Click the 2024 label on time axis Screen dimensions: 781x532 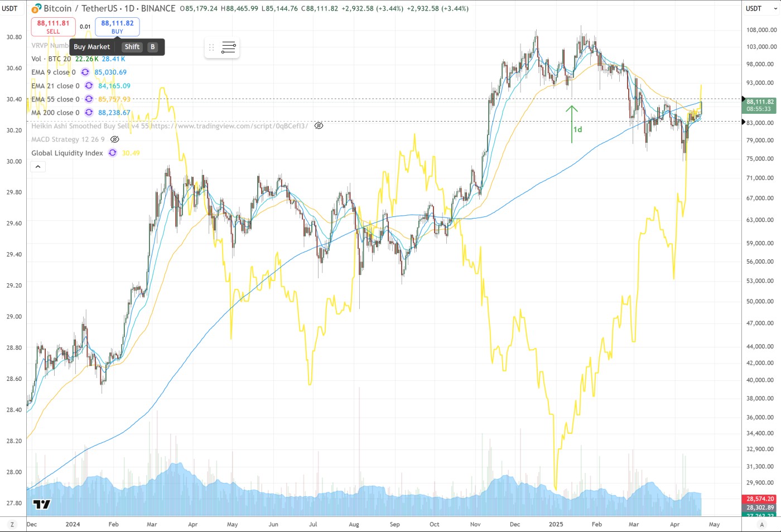[x=73, y=524]
